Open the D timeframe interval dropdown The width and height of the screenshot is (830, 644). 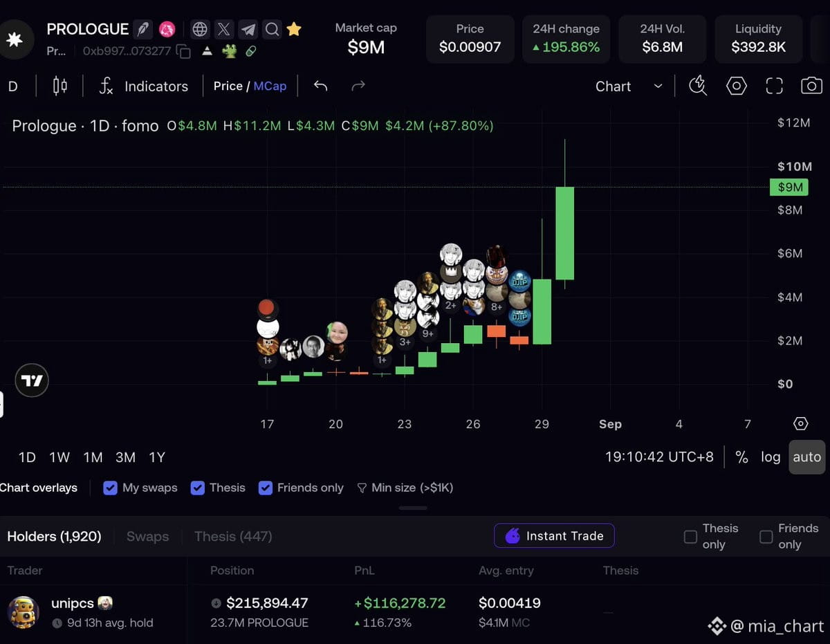coord(12,86)
